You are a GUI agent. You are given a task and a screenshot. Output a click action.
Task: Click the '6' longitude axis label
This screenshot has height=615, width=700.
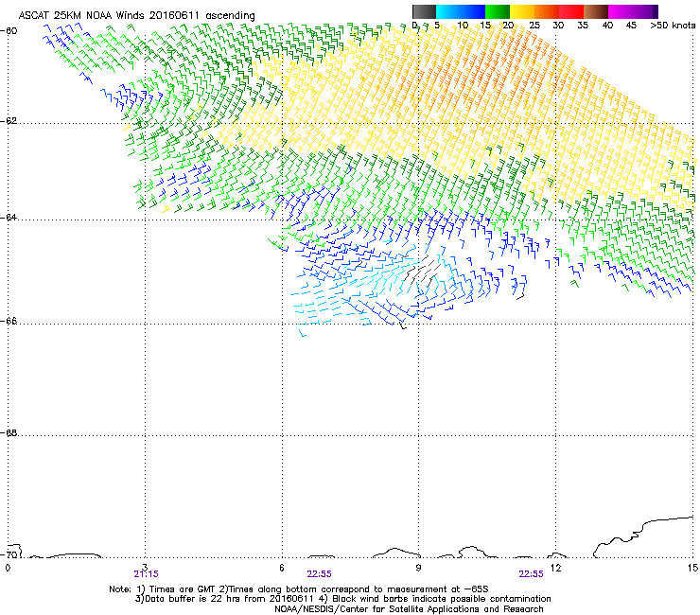click(282, 568)
